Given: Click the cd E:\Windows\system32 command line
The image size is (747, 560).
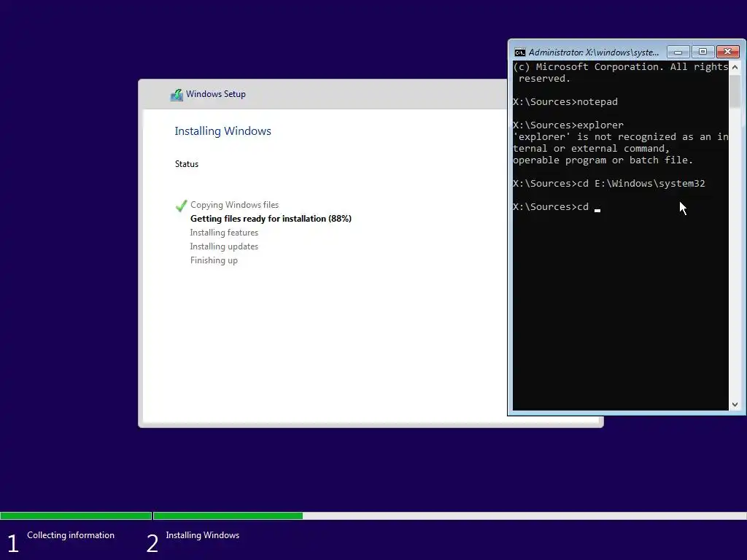Looking at the screenshot, I should tap(609, 183).
